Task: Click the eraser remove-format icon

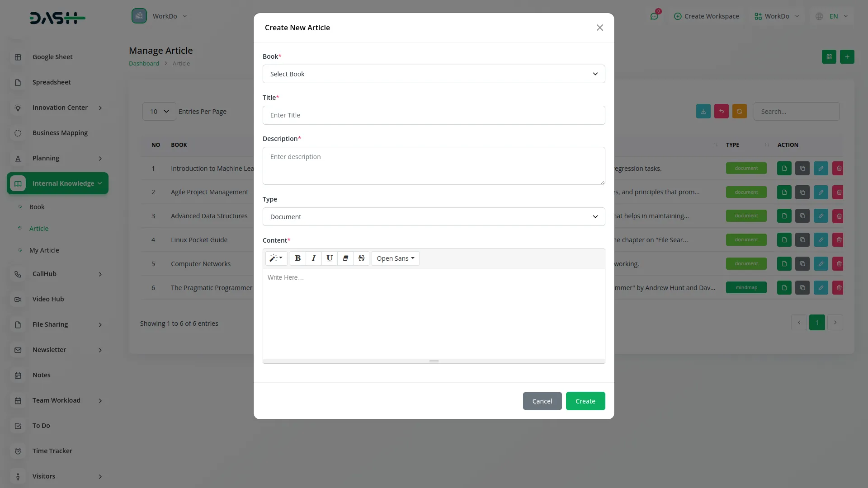Action: tap(345, 258)
